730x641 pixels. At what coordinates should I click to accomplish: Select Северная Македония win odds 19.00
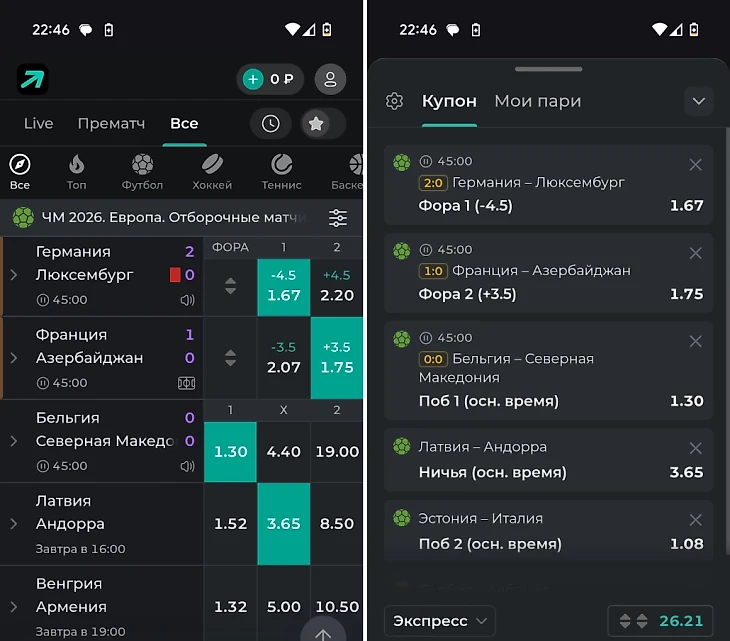point(337,452)
